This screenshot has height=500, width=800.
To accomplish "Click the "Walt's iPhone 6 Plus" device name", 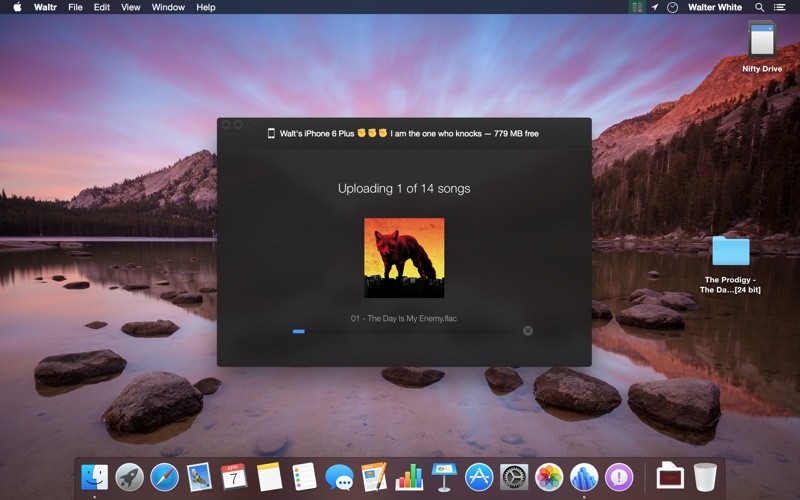I will pos(317,134).
